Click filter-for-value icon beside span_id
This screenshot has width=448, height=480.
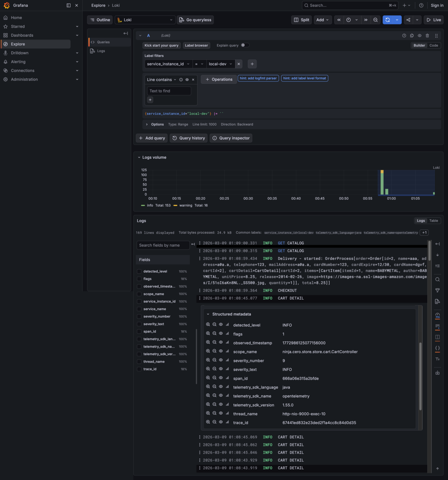click(208, 378)
